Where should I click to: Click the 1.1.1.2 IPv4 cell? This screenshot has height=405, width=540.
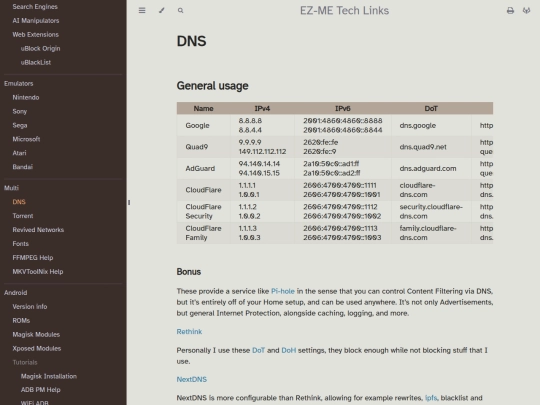pos(262,211)
